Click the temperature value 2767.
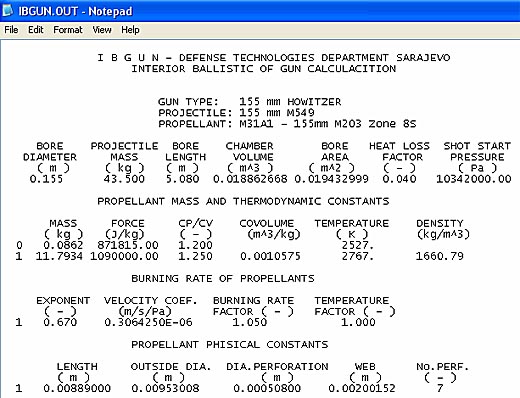This screenshot has height=398, width=520. (x=358, y=256)
